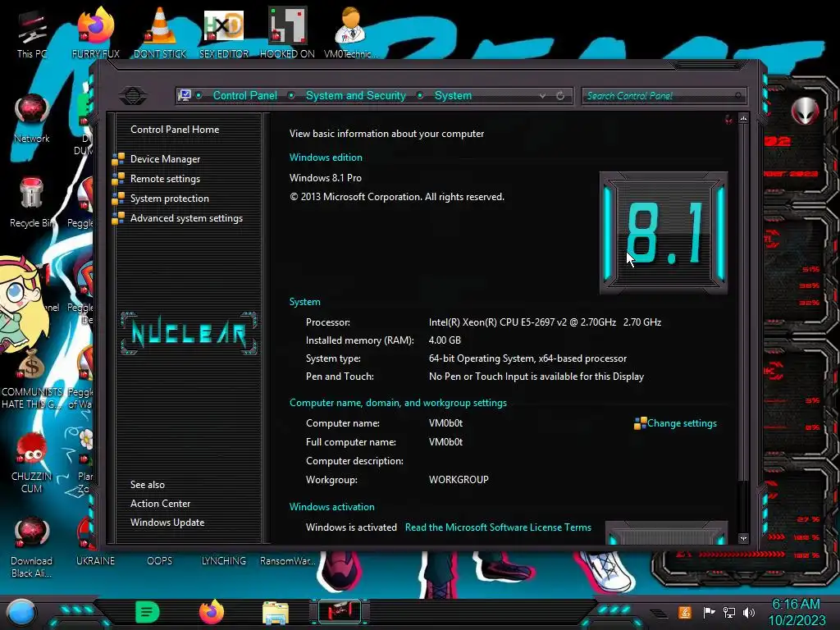This screenshot has height=630, width=840.
Task: Click the RansomWar... desktop shortcut label
Action: pyautogui.click(x=287, y=560)
